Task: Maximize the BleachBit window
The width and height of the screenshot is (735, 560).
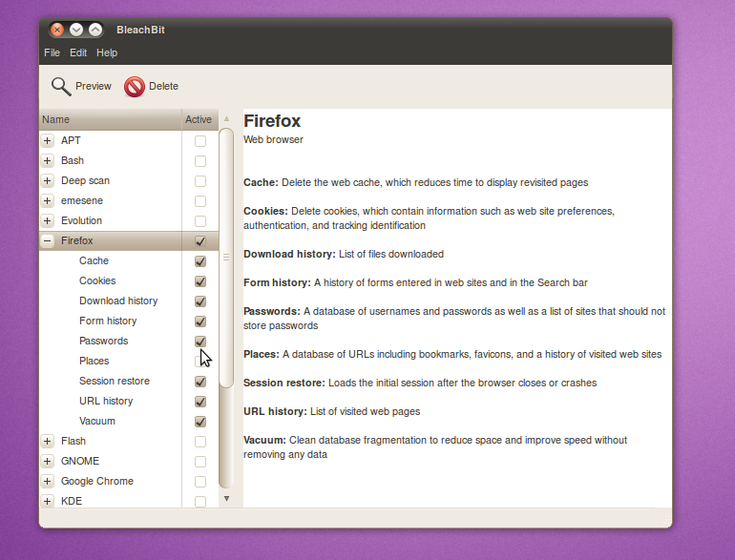Action: coord(95,30)
